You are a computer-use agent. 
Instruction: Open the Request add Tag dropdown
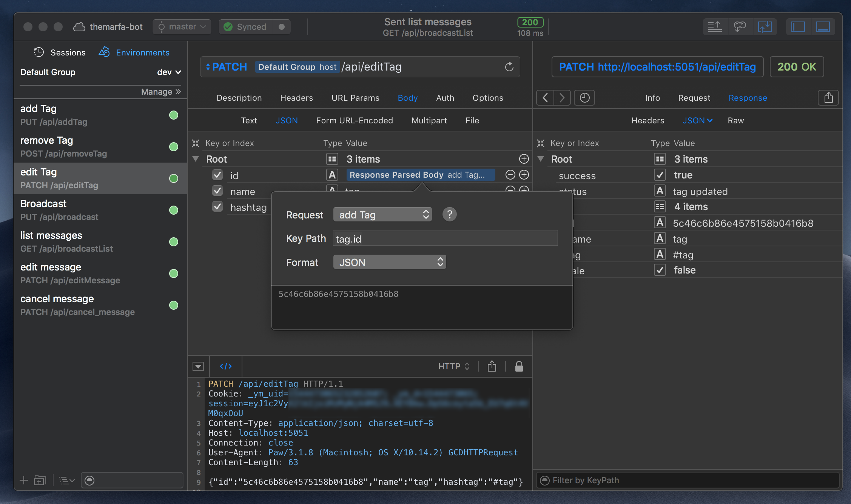[x=382, y=215]
